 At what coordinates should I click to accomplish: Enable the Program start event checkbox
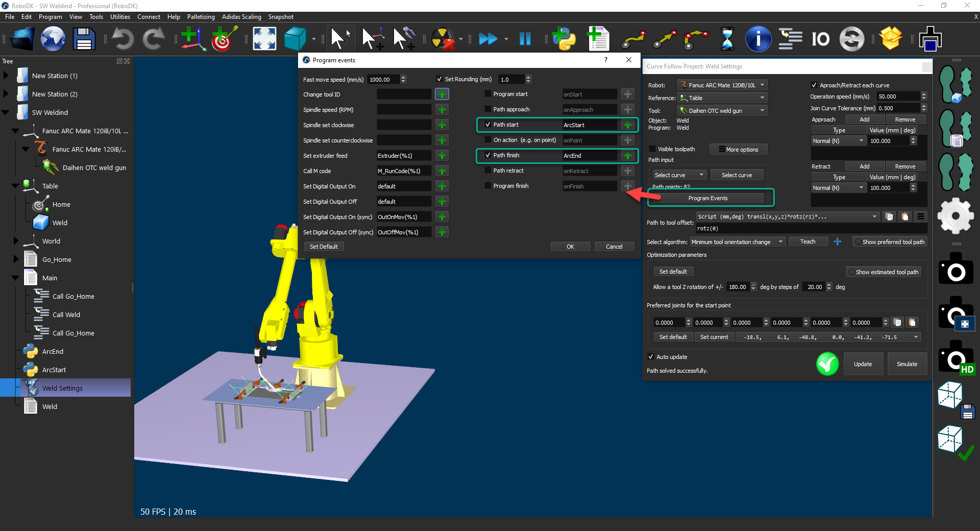coord(488,94)
